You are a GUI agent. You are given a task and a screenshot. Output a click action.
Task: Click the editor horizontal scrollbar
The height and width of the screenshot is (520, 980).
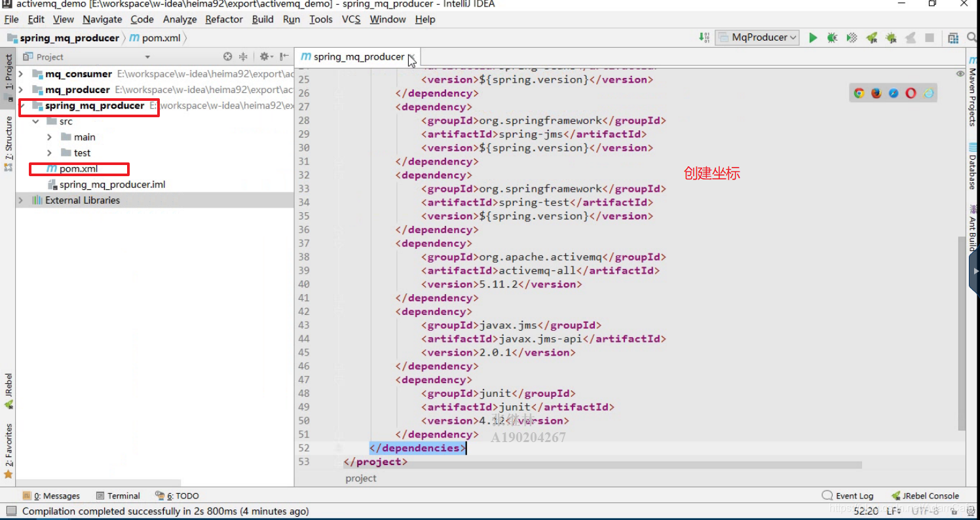[601, 465]
